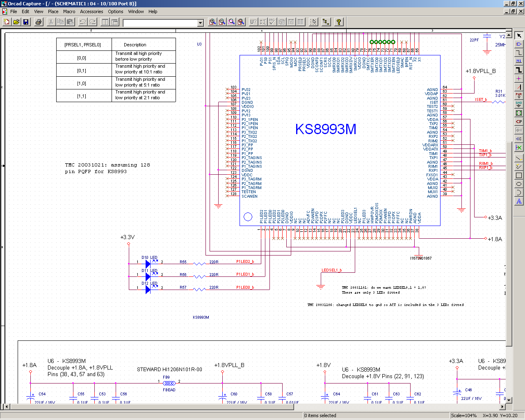
Task: Open the Macro menu
Action: point(69,11)
